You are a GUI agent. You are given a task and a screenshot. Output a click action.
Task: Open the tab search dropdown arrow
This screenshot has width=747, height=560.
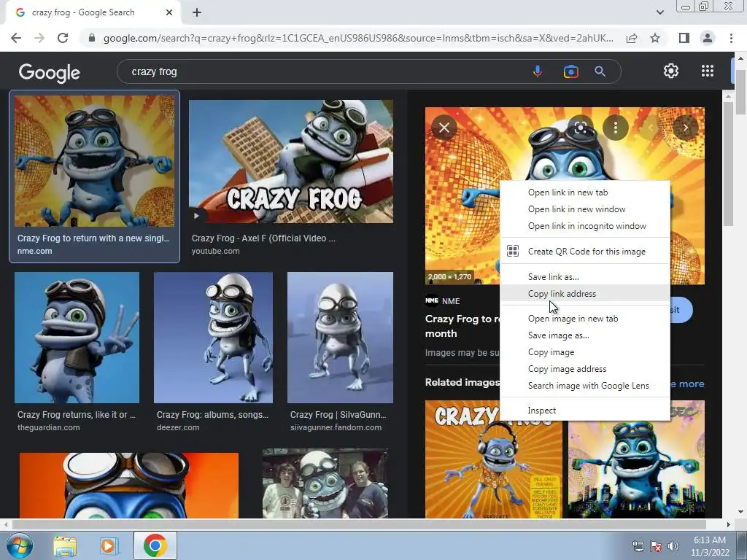[x=659, y=12]
